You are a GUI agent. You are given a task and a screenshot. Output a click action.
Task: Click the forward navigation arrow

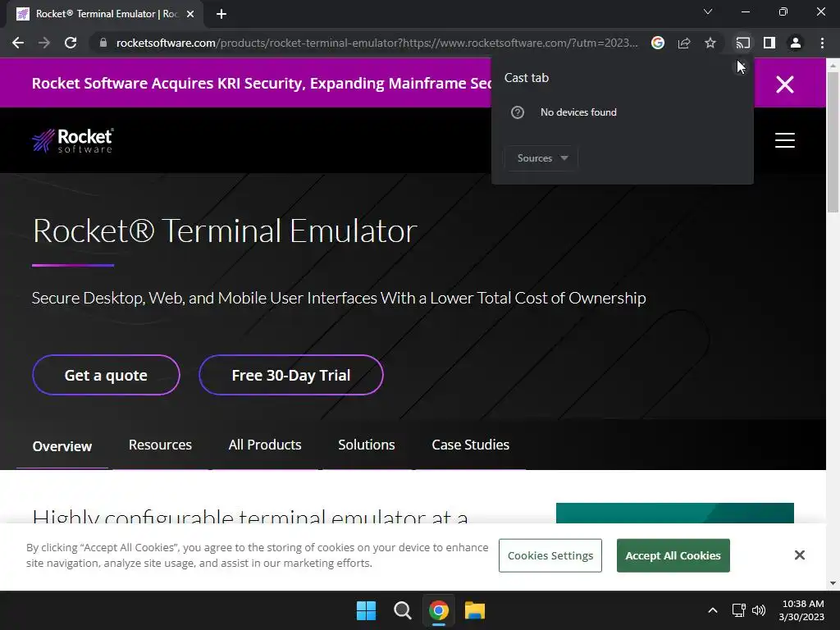(x=44, y=43)
